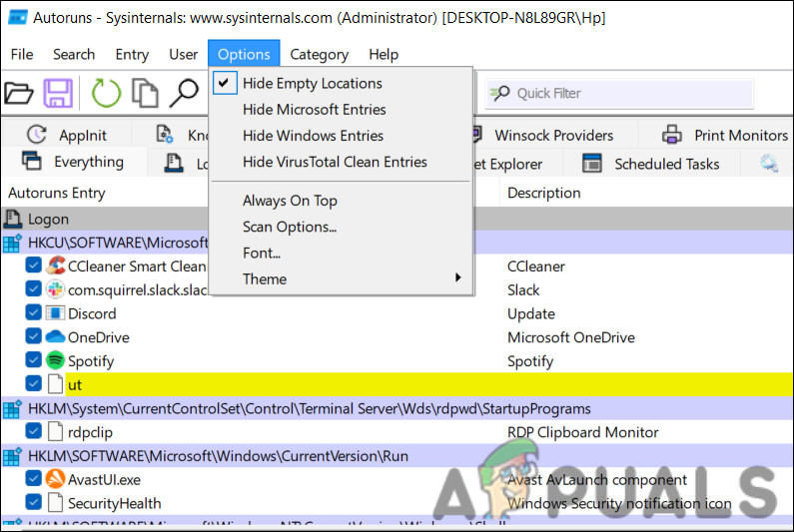Toggle Hide Empty Locations option
Image resolution: width=794 pixels, height=532 pixels.
point(342,83)
